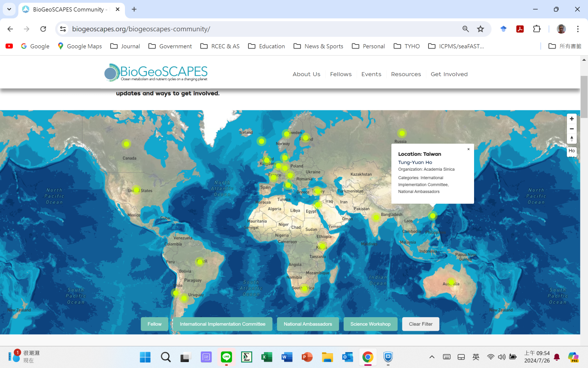Screen dimensions: 588x368
Task: Close the Taiwan location popup
Action: [x=468, y=149]
